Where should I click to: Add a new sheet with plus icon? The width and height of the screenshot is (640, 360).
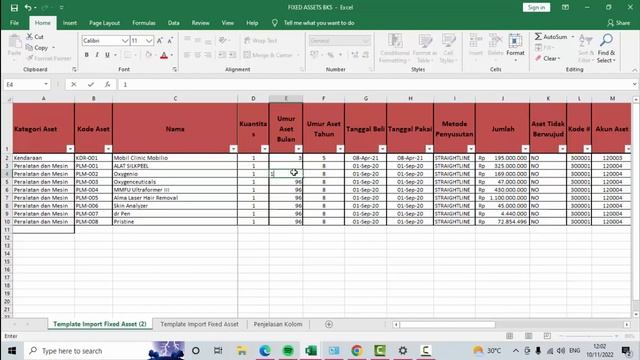pyautogui.click(x=329, y=324)
